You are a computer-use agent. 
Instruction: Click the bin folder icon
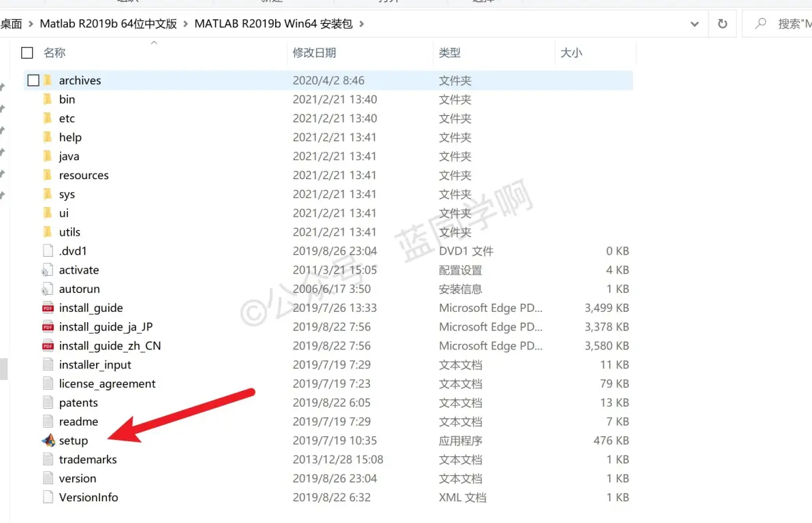click(48, 99)
